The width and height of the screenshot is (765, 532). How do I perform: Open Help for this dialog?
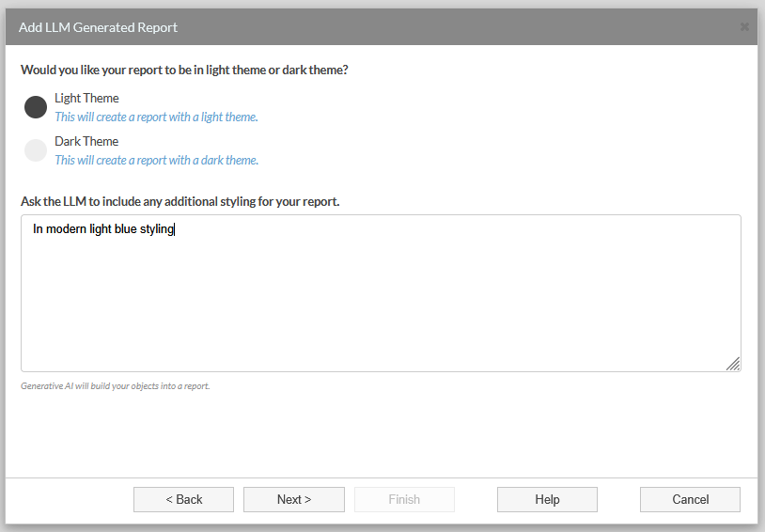547,499
